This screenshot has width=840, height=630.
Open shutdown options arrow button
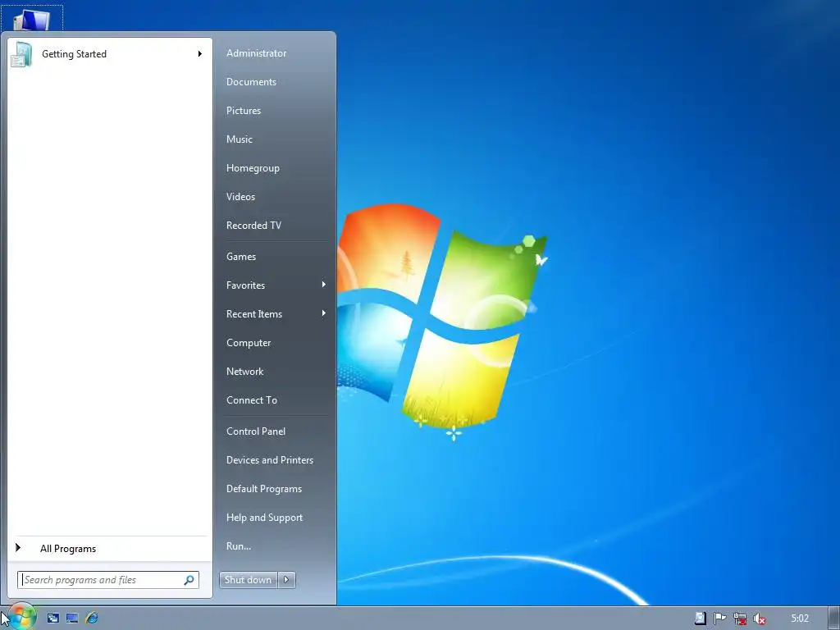(x=286, y=580)
